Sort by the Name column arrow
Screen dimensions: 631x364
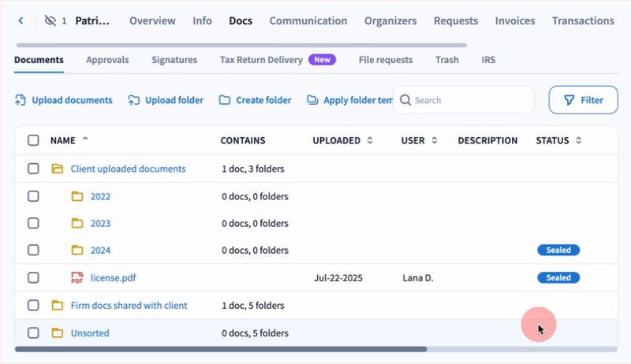(x=85, y=140)
